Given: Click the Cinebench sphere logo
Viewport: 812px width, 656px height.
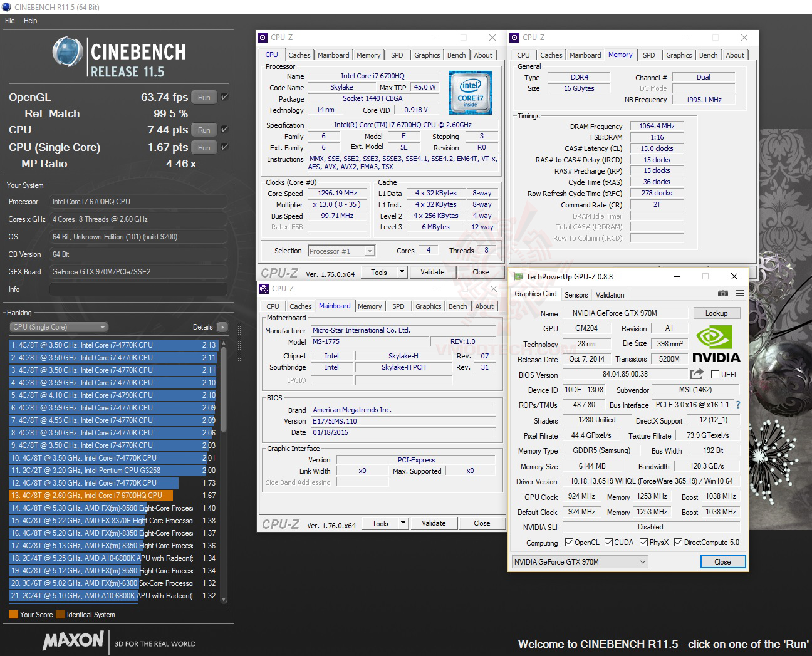Looking at the screenshot, I should [68, 52].
